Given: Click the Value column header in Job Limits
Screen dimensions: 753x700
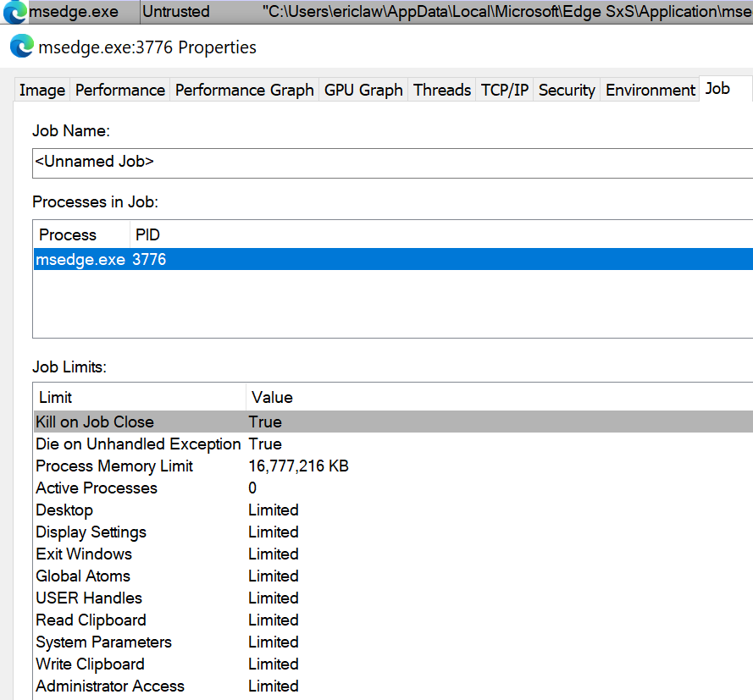Looking at the screenshot, I should tap(272, 397).
